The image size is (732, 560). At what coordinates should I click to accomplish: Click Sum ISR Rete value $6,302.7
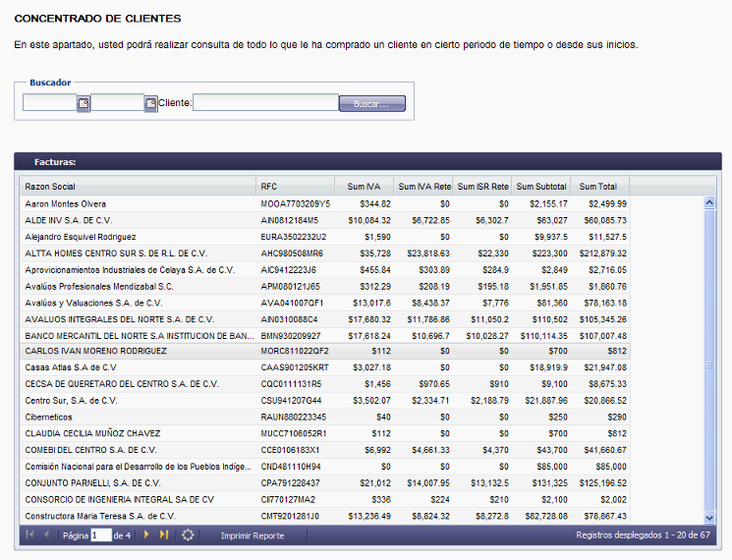pyautogui.click(x=492, y=220)
